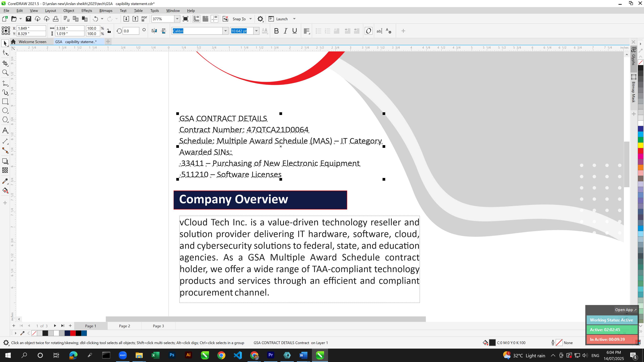Select the Pick tool in the toolbox
Image resolution: width=644 pixels, height=362 pixels.
click(x=5, y=43)
